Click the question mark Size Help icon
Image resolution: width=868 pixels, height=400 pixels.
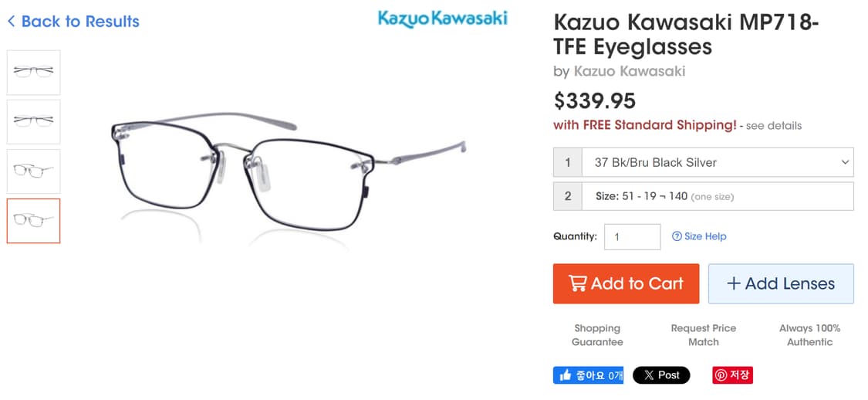(677, 236)
